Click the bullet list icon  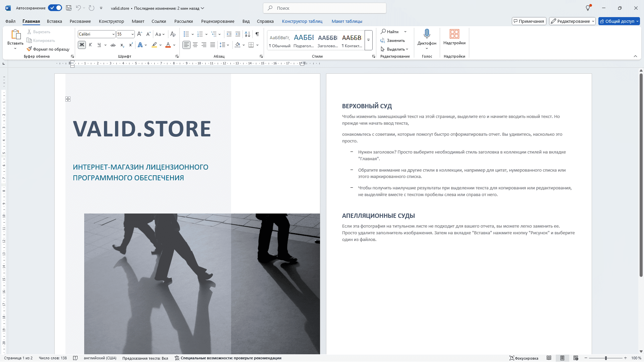pos(186,34)
